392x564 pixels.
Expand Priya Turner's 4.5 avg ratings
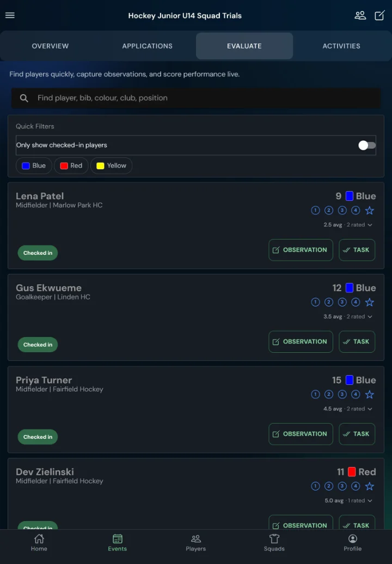tap(348, 409)
